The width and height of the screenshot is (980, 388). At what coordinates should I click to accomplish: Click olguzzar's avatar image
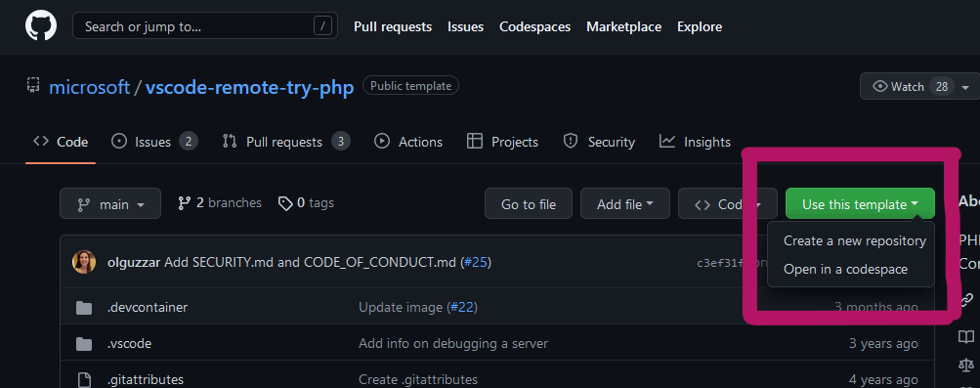pos(84,262)
